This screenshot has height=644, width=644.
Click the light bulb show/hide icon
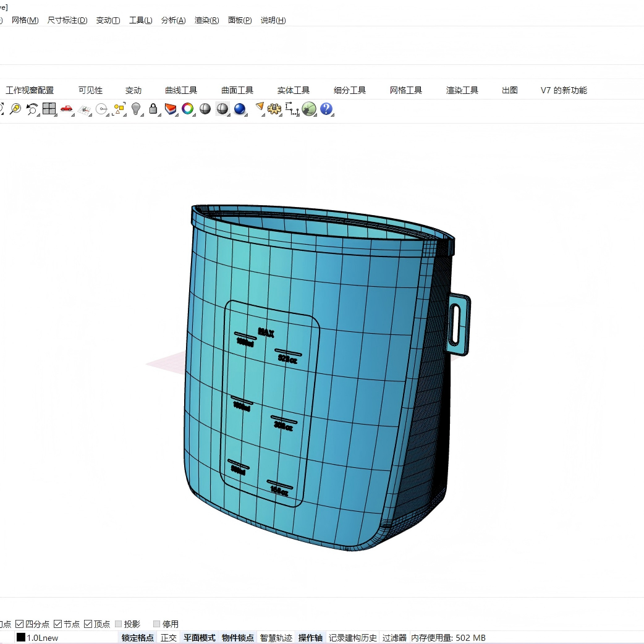point(136,109)
